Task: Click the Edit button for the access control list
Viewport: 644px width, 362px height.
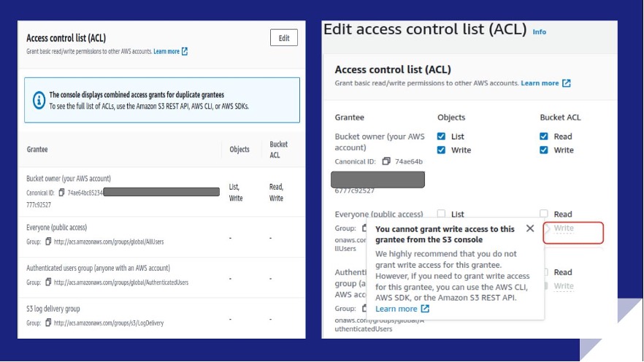Action: 284,39
